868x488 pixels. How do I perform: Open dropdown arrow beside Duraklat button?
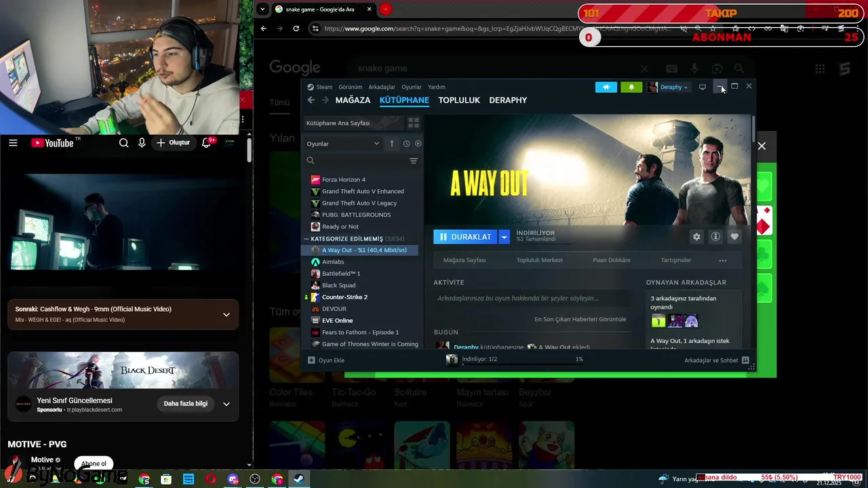pos(504,237)
